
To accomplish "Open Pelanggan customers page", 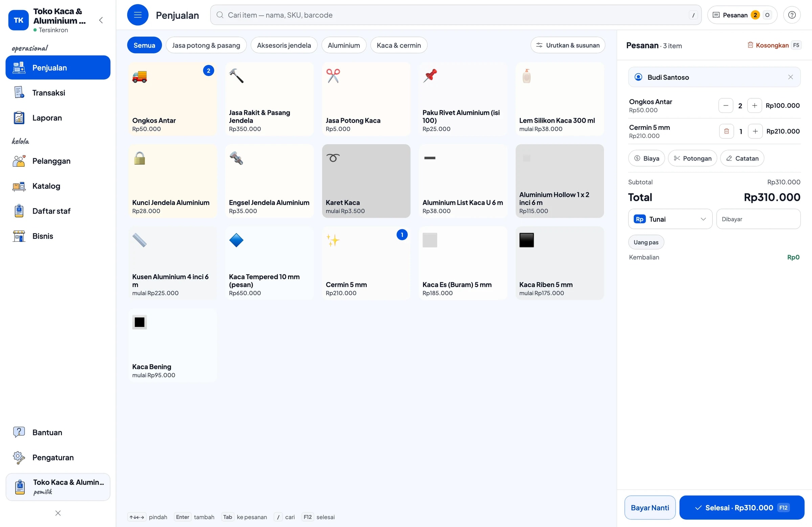I will tap(58, 161).
